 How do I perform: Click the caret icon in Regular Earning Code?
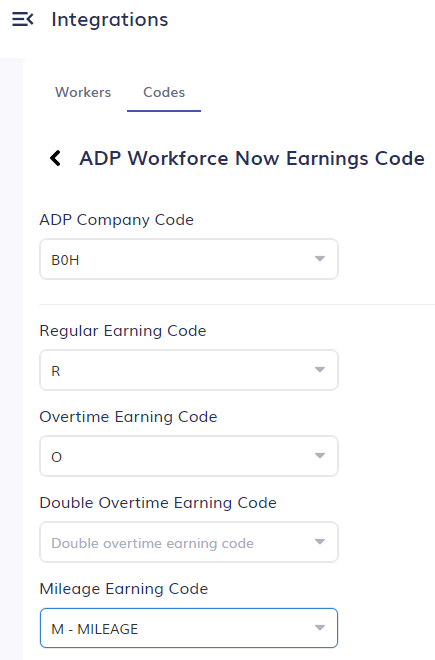click(x=320, y=370)
